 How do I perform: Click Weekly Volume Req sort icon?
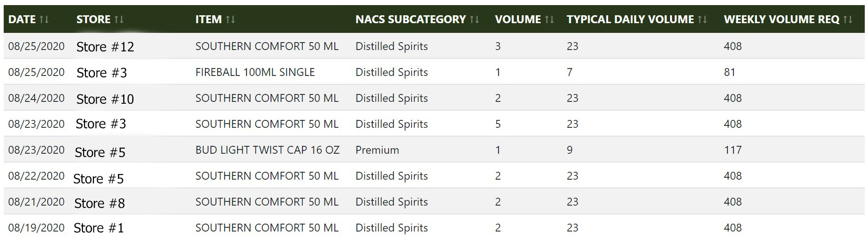[848, 19]
